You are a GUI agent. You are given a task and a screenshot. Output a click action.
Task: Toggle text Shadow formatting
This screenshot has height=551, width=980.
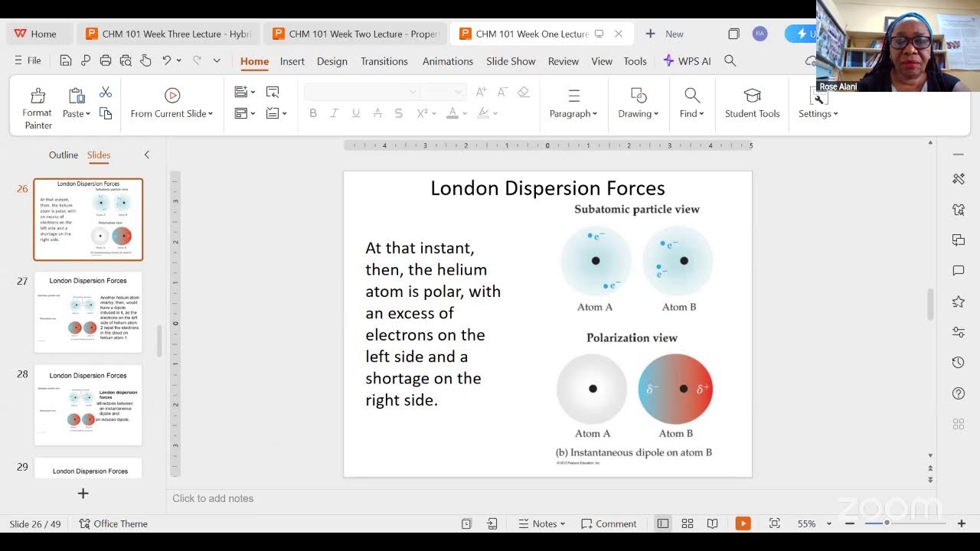tap(399, 113)
